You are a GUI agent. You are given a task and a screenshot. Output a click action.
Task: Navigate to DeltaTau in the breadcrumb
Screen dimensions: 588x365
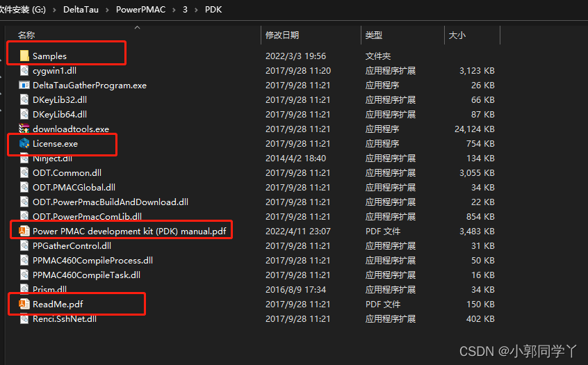(x=81, y=9)
